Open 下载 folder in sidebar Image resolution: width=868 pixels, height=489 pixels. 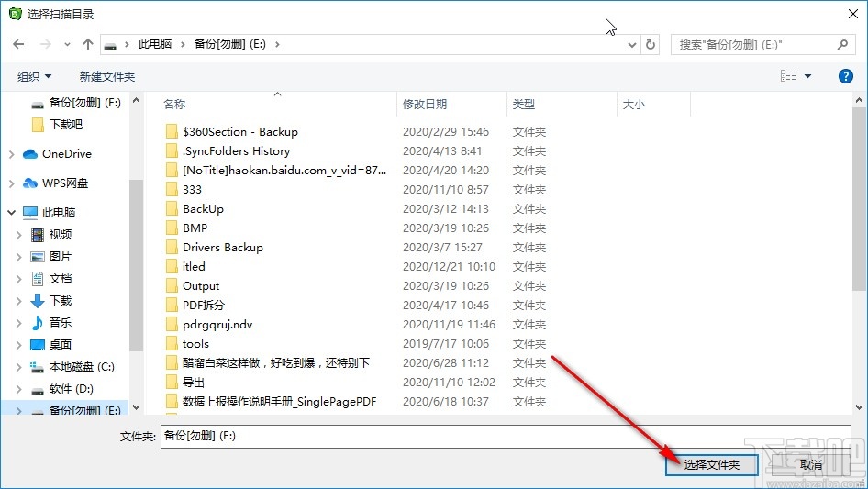point(61,301)
